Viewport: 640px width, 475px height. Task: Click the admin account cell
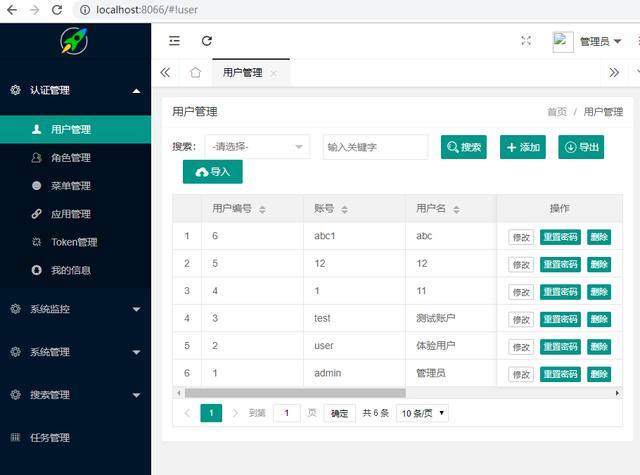coord(354,373)
